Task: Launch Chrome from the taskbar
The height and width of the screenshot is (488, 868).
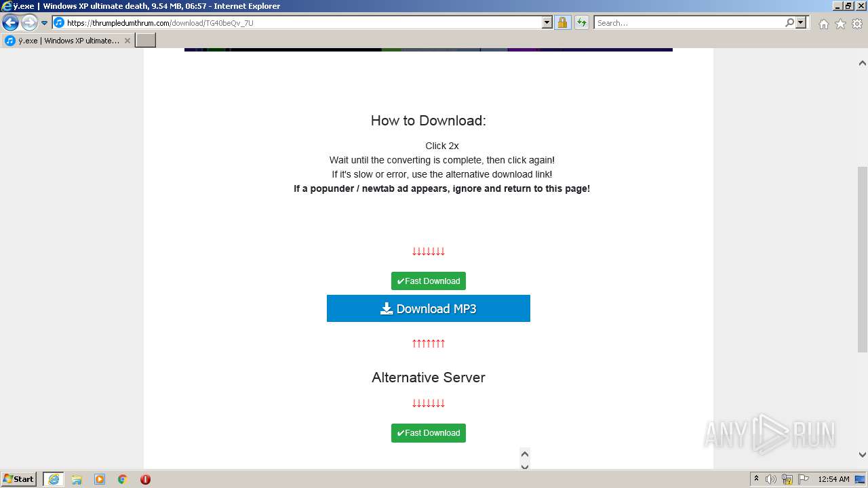Action: [122, 479]
